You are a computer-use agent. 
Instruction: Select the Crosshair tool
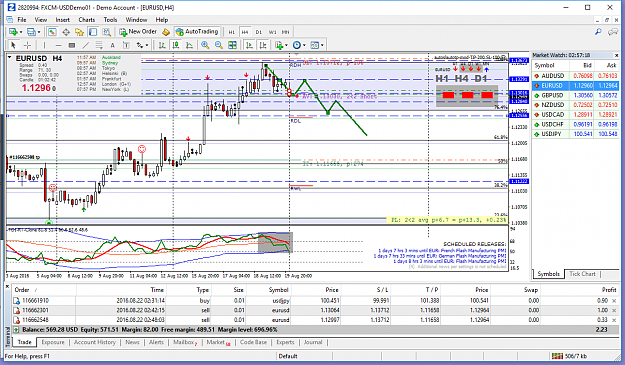point(27,45)
